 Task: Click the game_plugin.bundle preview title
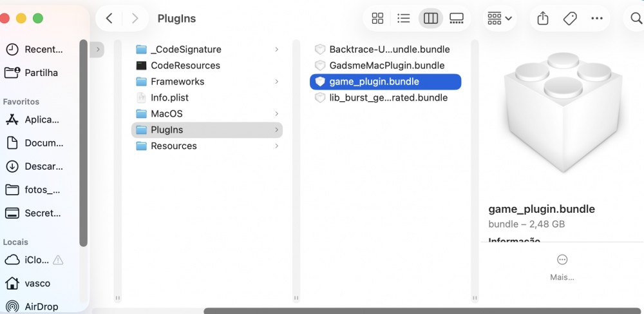point(542,209)
